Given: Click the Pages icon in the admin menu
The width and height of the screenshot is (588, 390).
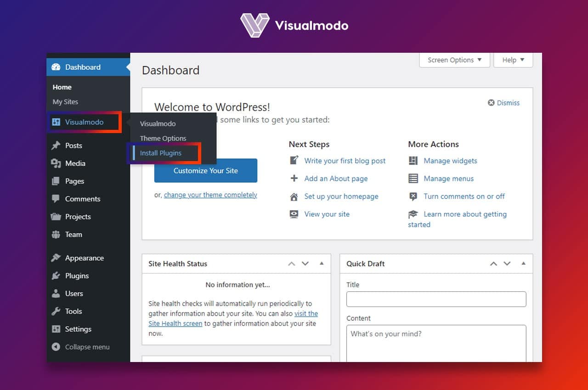Looking at the screenshot, I should (56, 181).
